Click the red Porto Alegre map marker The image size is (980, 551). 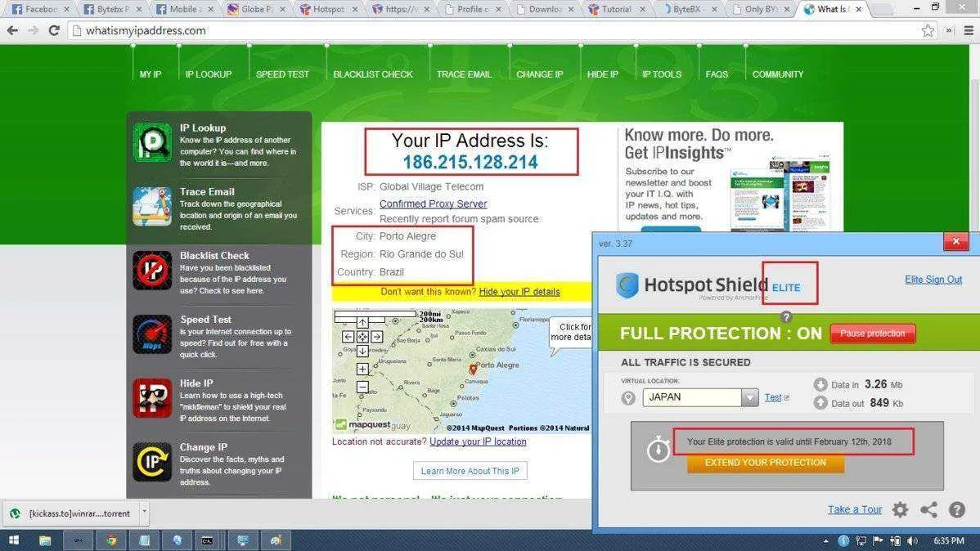pyautogui.click(x=473, y=370)
